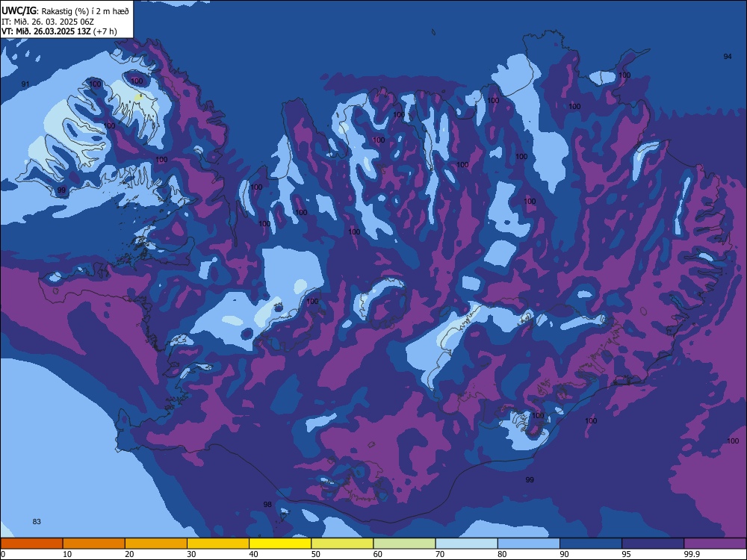The width and height of the screenshot is (747, 560).
Task: Click the '83' humidity value on the map
Action: click(37, 522)
